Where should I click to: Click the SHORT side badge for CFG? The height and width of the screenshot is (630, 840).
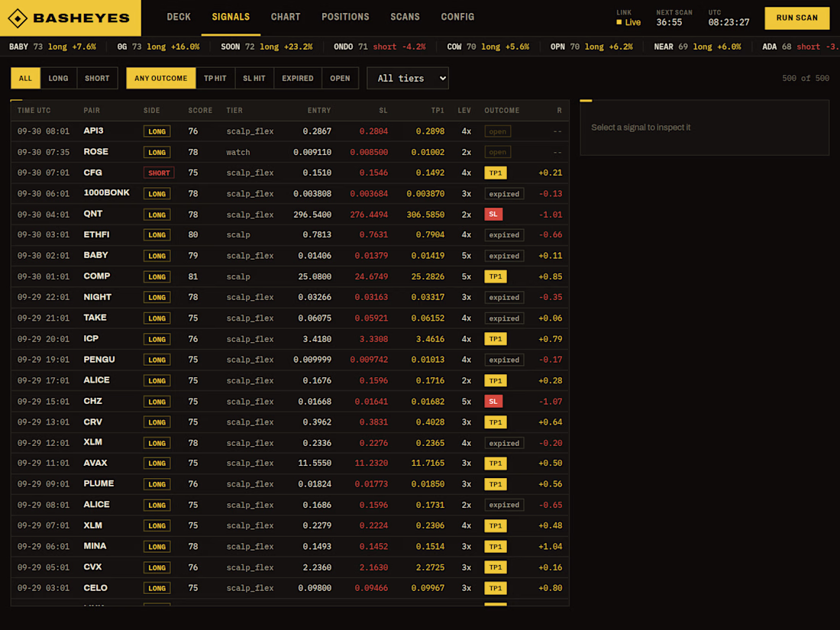tap(159, 173)
